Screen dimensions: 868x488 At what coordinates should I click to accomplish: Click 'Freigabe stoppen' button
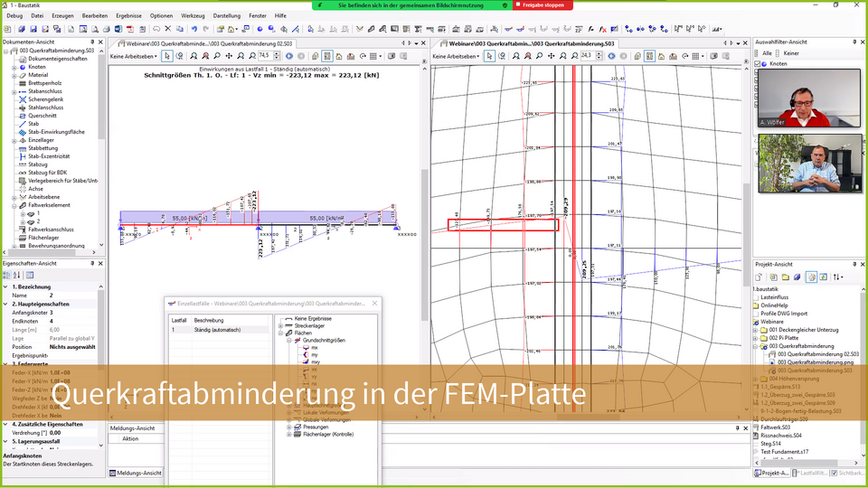pos(542,5)
